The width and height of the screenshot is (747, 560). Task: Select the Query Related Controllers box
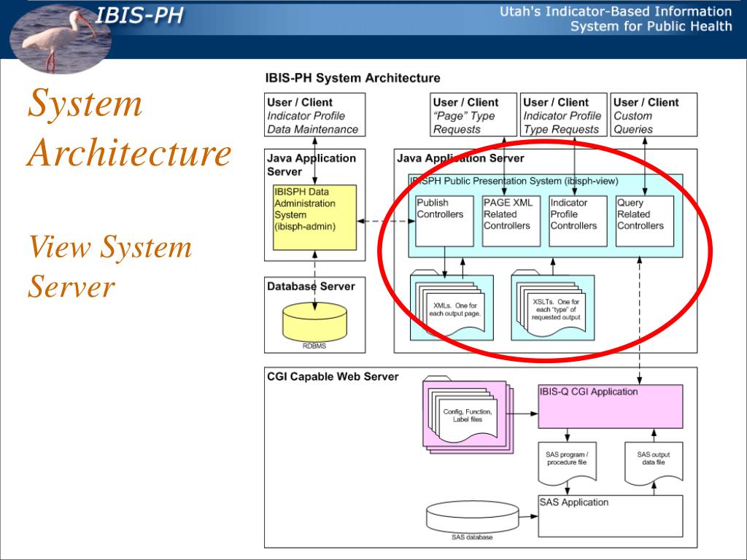click(x=645, y=221)
